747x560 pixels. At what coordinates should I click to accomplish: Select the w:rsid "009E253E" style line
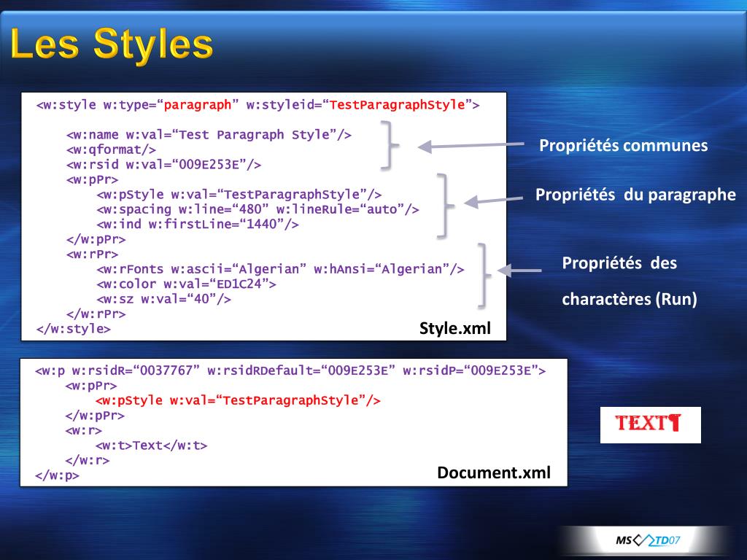[163, 164]
